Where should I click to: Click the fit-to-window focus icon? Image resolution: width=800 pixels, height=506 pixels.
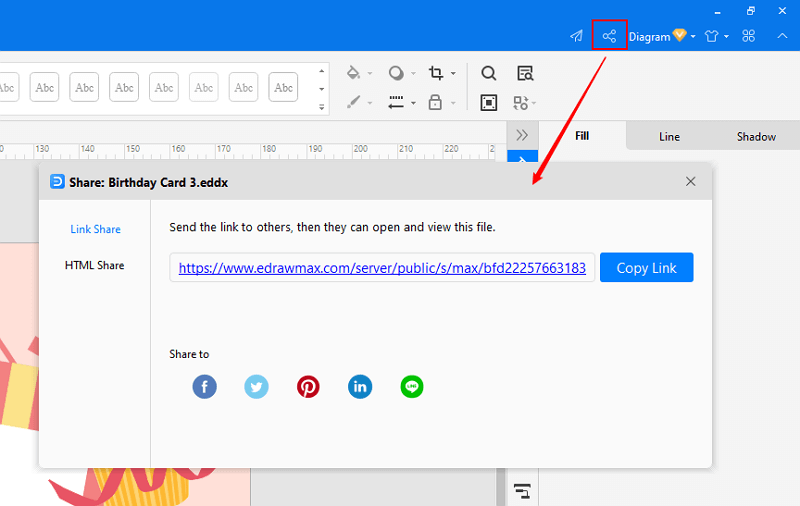click(x=489, y=103)
